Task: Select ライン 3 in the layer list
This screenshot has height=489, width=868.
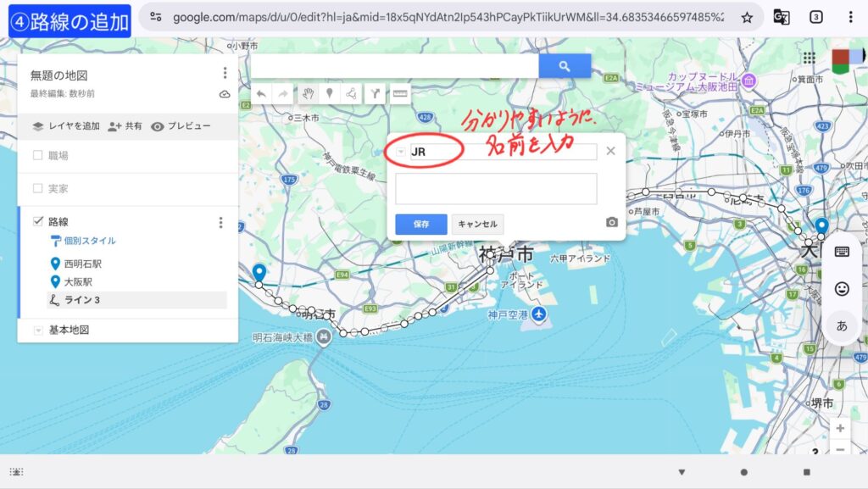Action: pyautogui.click(x=82, y=300)
